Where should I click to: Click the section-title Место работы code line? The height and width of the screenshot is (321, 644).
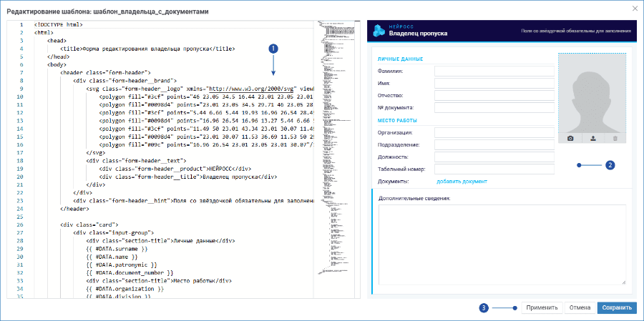[x=159, y=281]
